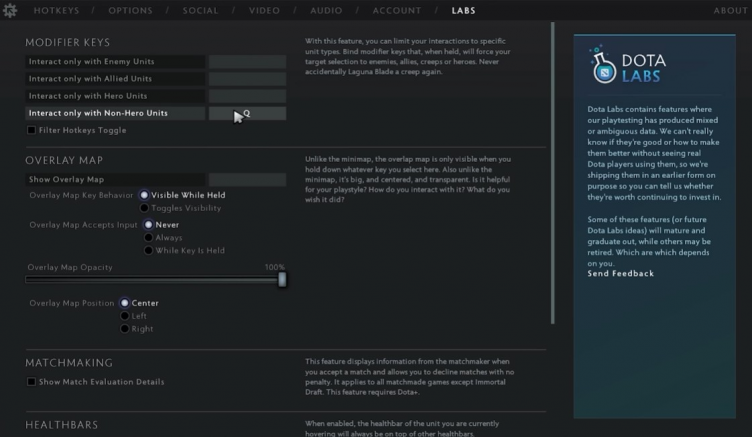Enable the Filter Hotkeys Toggle checkbox
This screenshot has height=437, width=752.
tap(32, 130)
